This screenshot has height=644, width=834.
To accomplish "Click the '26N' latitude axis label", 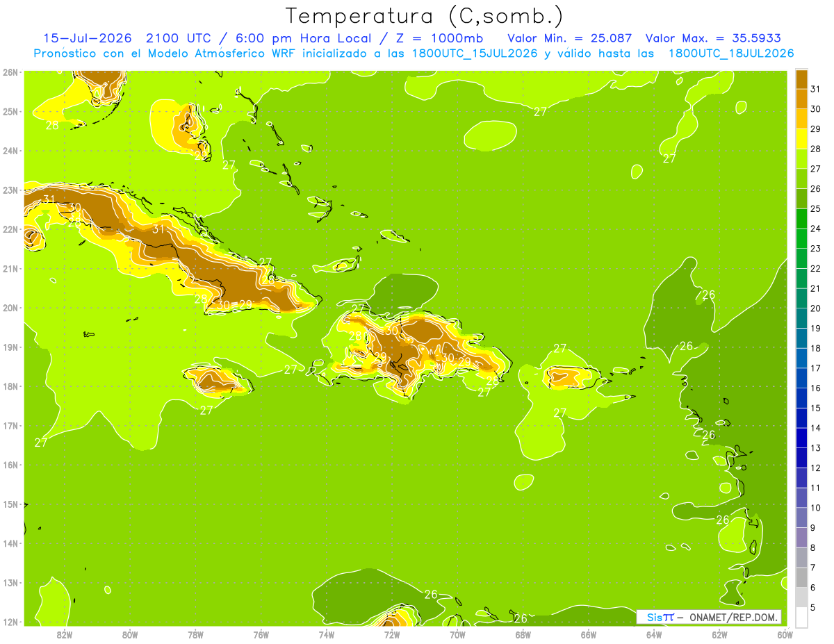I will tap(10, 72).
